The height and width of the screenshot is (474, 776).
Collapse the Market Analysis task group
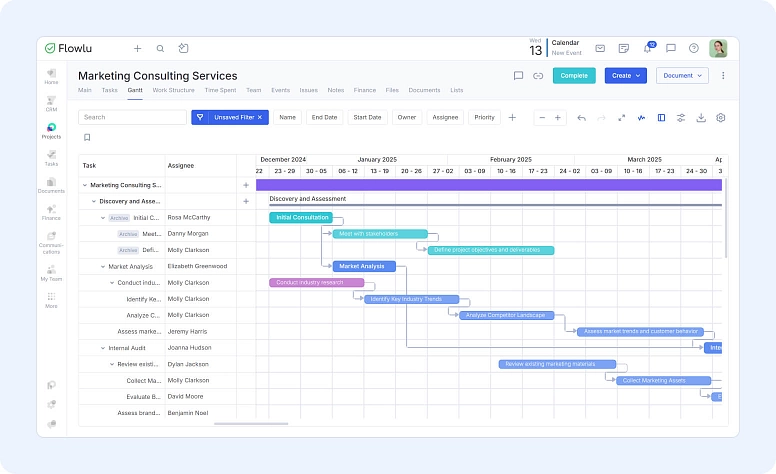click(x=102, y=266)
